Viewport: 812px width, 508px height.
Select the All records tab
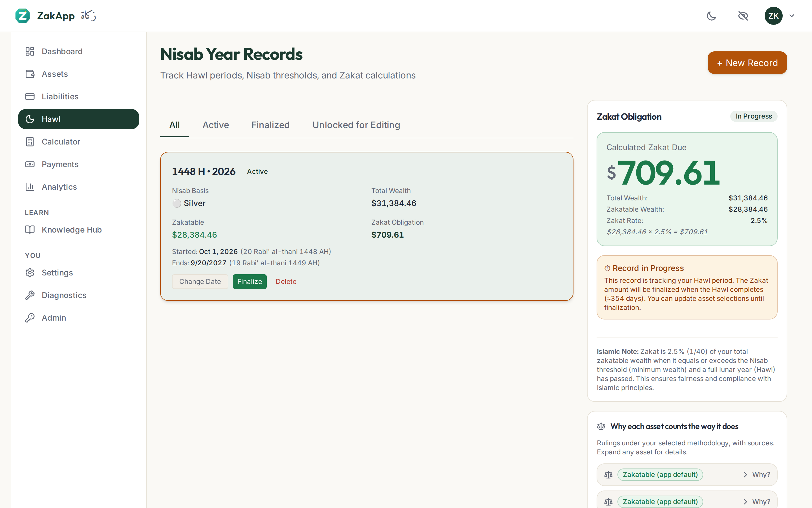tap(175, 125)
